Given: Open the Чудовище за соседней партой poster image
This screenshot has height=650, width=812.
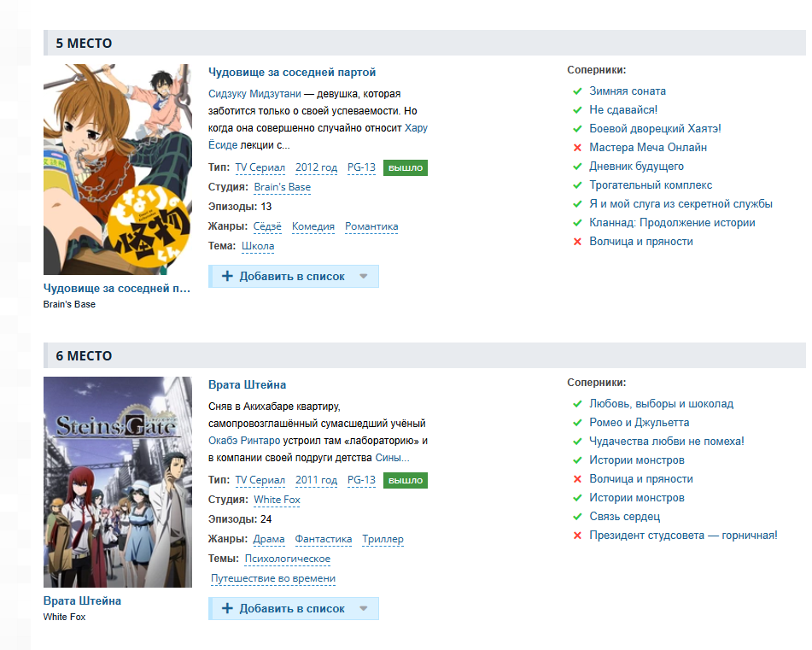Looking at the screenshot, I should point(118,169).
